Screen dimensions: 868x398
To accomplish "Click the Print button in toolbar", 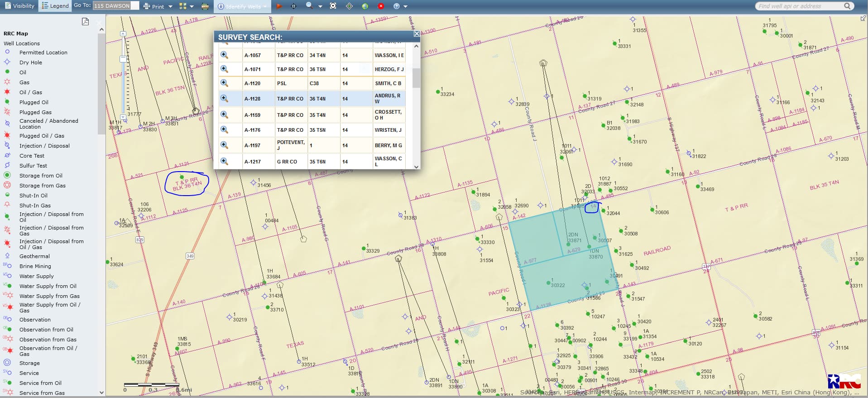I will (154, 6).
